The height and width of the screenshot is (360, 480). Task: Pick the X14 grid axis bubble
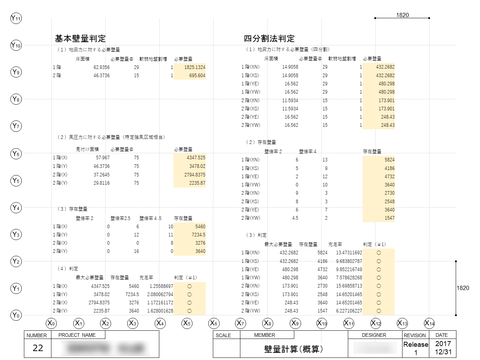[x=429, y=323]
